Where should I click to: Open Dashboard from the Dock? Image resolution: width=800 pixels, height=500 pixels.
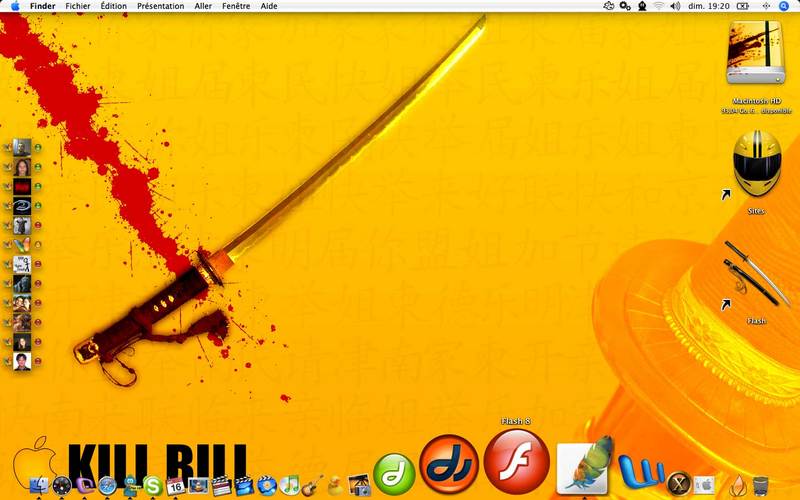point(62,485)
